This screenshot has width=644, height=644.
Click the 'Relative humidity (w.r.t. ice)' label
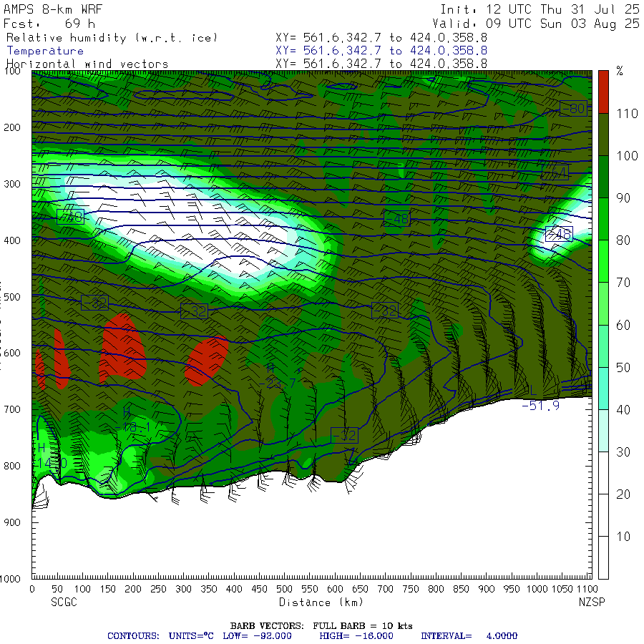112,38
